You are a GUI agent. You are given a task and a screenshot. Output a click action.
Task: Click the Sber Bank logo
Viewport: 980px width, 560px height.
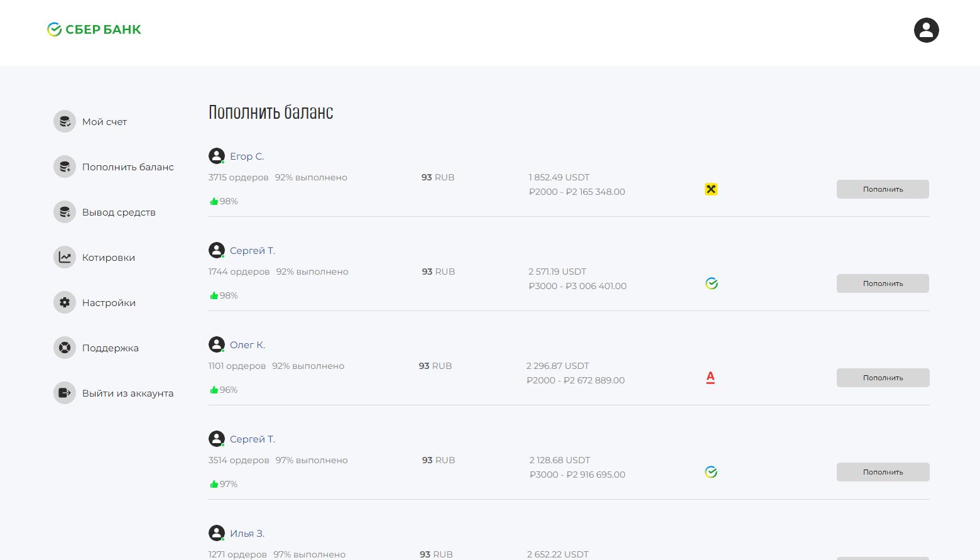point(94,30)
